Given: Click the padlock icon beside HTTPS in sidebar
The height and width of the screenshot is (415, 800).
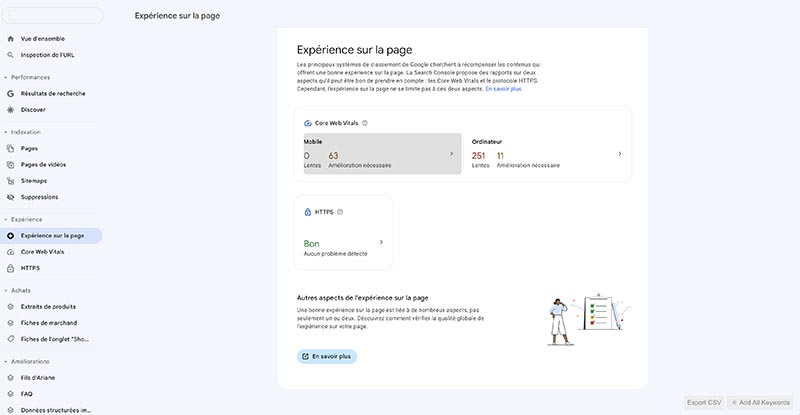Looking at the screenshot, I should [11, 268].
